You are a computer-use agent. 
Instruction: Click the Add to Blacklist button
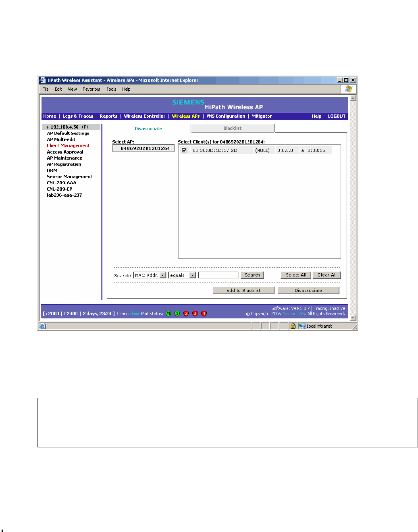pos(243,290)
